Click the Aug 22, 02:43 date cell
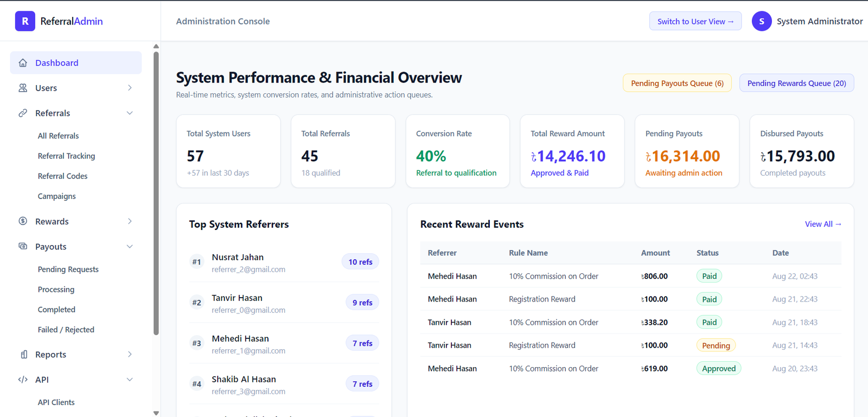Image resolution: width=868 pixels, height=417 pixels. point(795,276)
